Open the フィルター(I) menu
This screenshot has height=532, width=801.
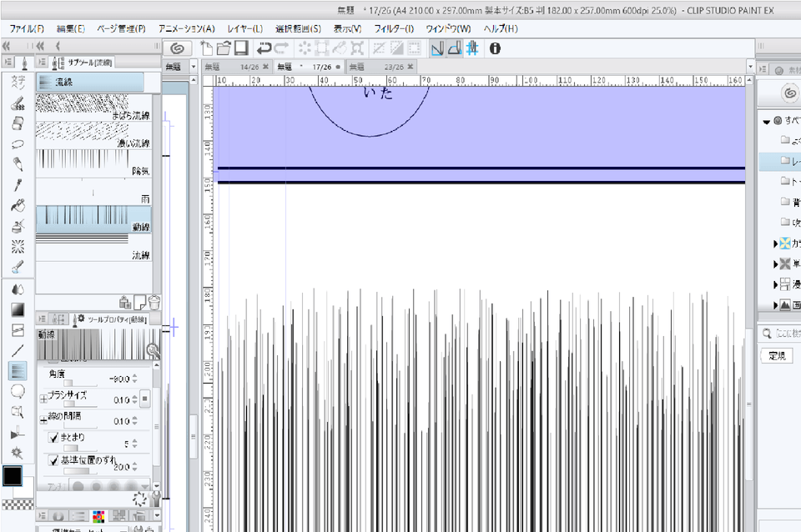tap(393, 28)
